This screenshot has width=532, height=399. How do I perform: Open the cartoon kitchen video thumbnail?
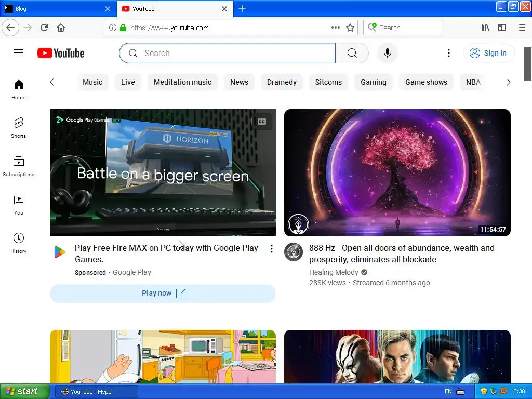point(163,356)
